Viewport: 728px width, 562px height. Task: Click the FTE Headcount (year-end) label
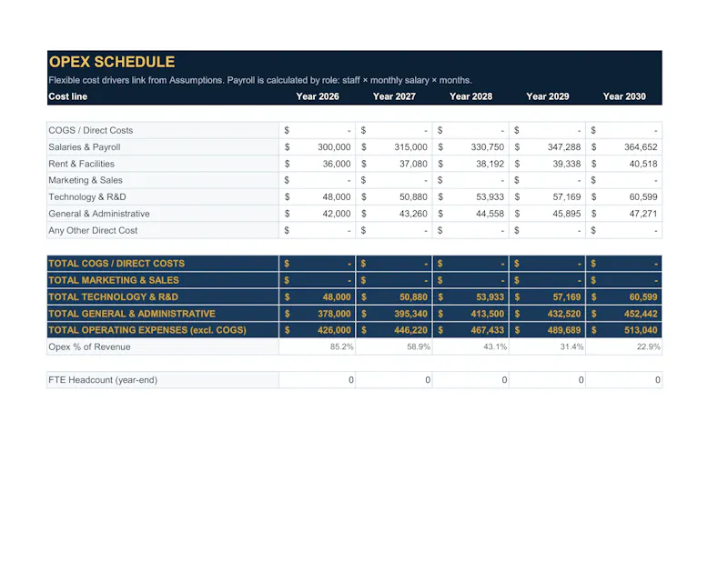(x=103, y=380)
